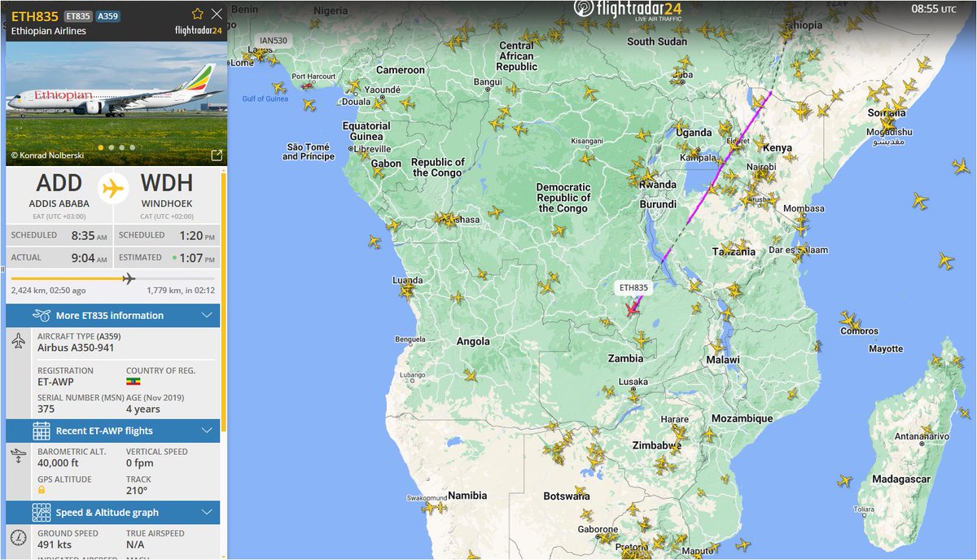Expand the More ET835 information chevron
The image size is (977, 560).
coord(206,315)
